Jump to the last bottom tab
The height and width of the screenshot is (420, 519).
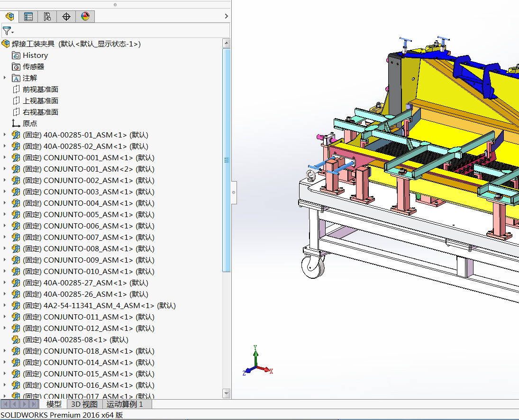[x=34, y=404]
